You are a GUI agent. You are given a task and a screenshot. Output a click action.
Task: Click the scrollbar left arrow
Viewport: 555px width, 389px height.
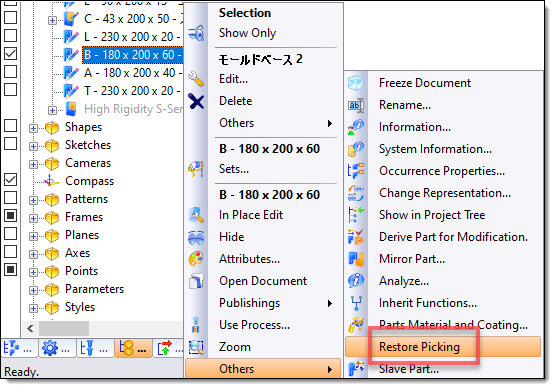(x=30, y=328)
